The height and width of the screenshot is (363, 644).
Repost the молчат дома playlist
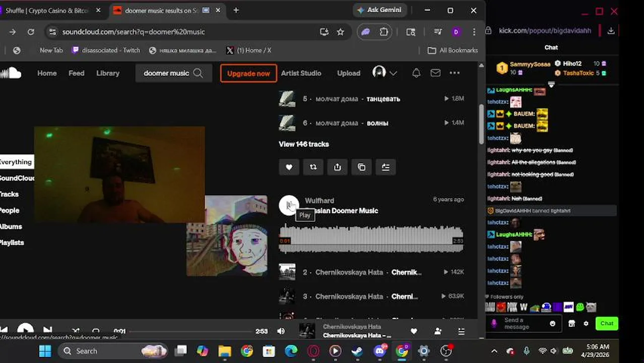point(313,167)
